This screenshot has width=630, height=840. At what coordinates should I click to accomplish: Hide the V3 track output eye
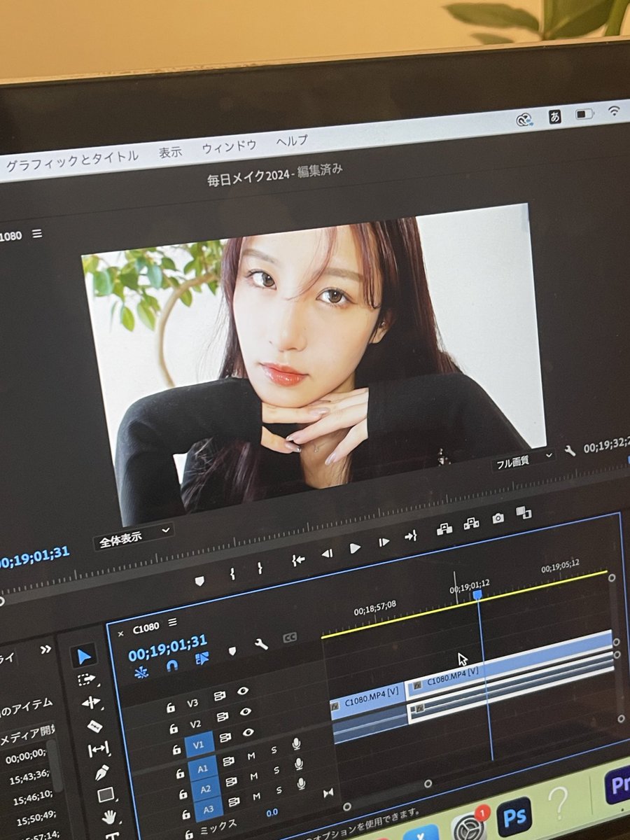(x=243, y=690)
